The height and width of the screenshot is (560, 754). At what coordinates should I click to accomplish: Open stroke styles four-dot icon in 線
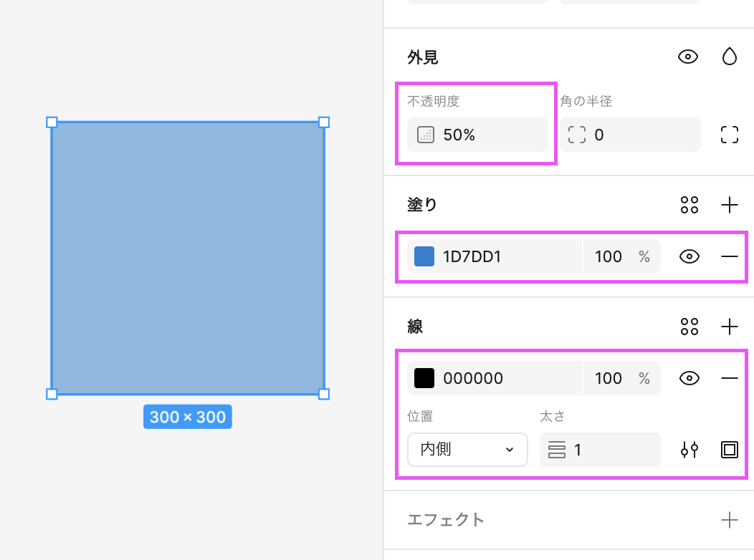point(689,327)
